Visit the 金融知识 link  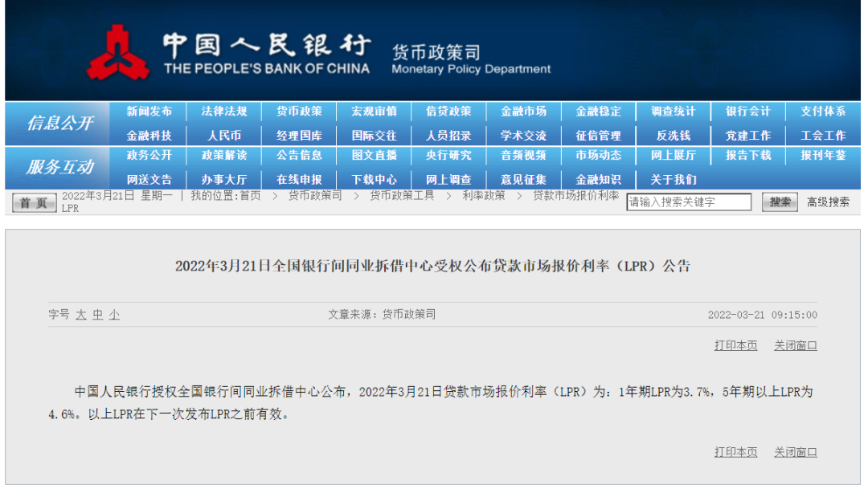coord(598,180)
